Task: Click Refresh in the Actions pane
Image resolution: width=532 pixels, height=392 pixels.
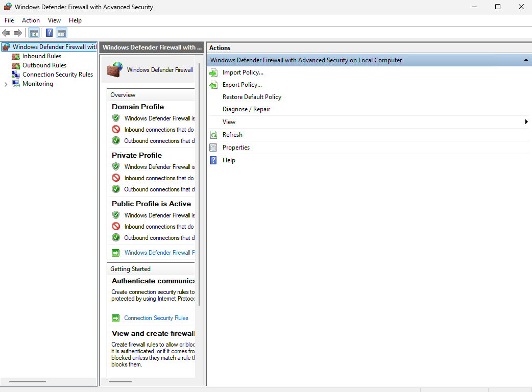Action: [232, 135]
